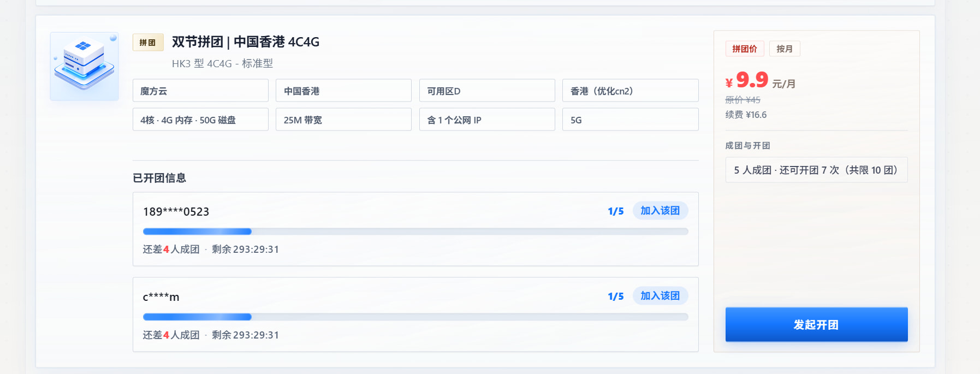Join the group opened by c****m
The image size is (980, 374).
tap(660, 296)
